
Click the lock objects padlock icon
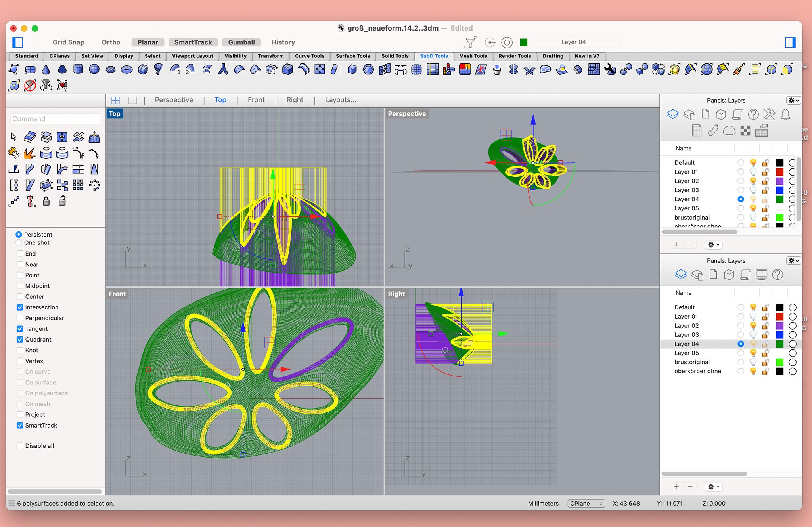tap(46, 201)
